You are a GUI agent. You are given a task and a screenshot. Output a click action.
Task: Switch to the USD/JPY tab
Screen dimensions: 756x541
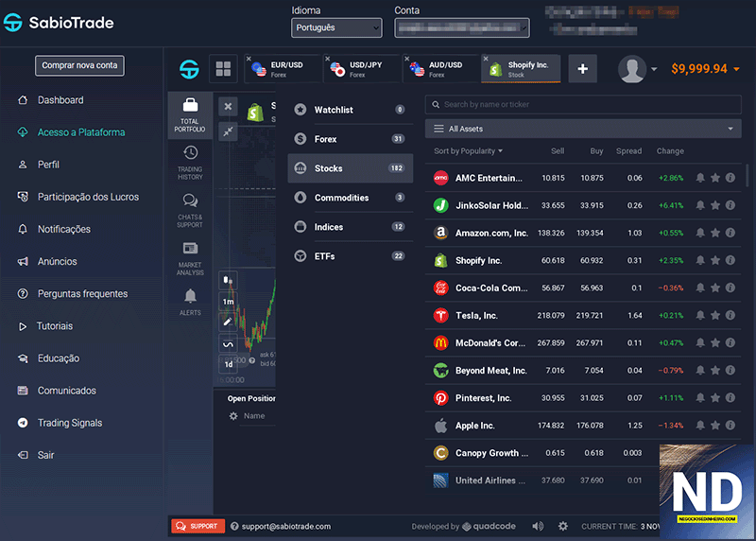(x=362, y=69)
